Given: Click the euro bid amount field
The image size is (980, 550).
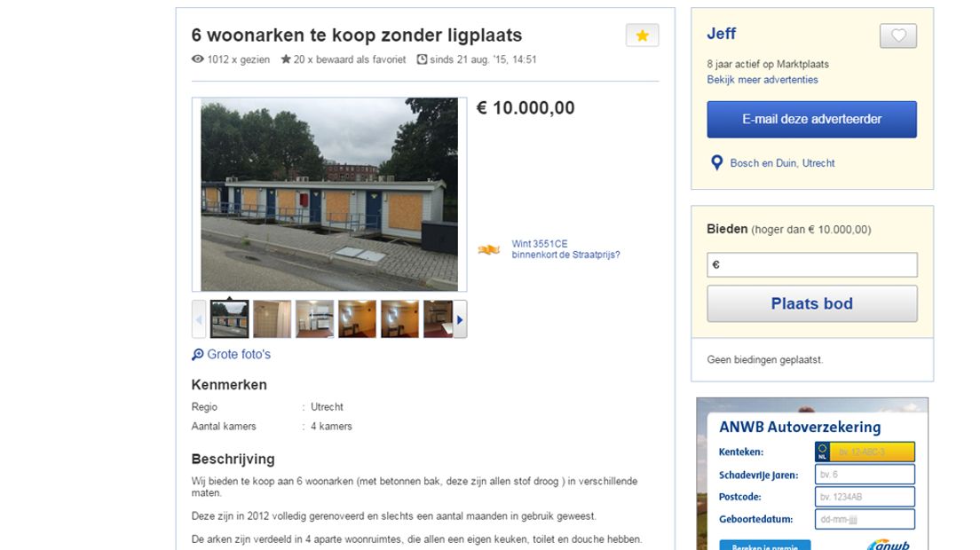Looking at the screenshot, I should (x=812, y=264).
